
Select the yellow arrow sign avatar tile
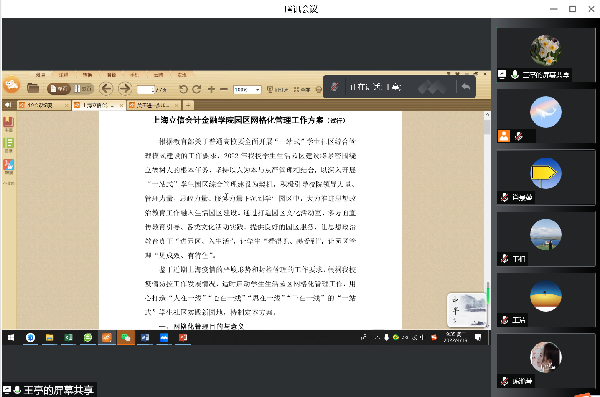point(546,177)
